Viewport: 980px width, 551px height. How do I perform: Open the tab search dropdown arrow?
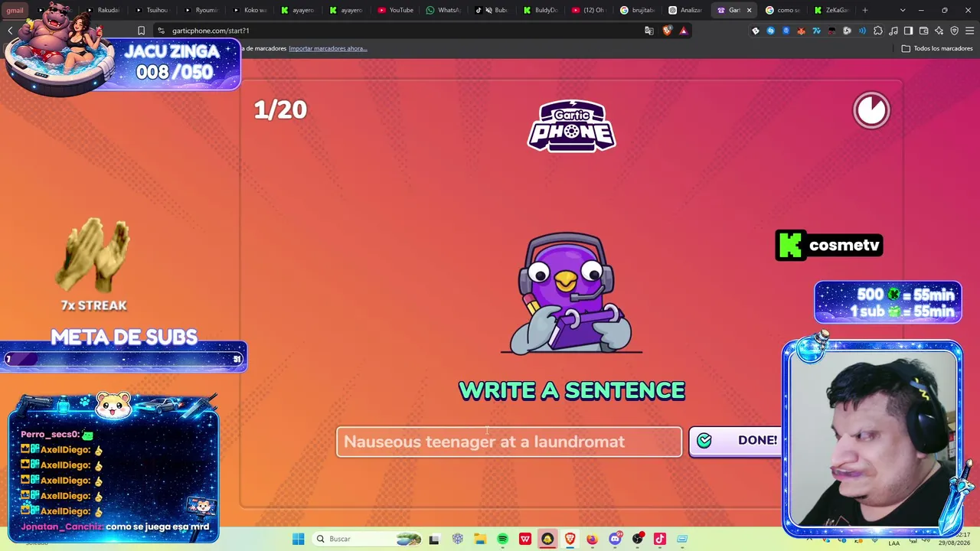(x=903, y=10)
